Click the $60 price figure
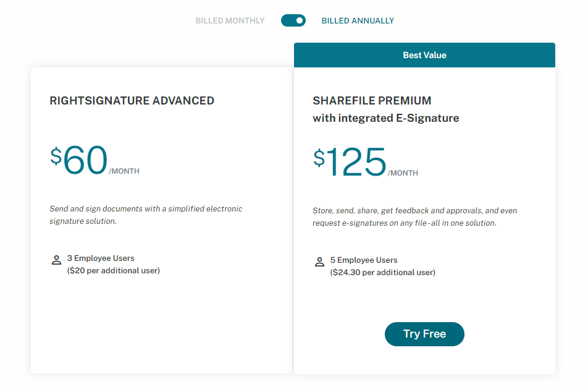Viewport: 588px width, 392px height. [x=82, y=160]
